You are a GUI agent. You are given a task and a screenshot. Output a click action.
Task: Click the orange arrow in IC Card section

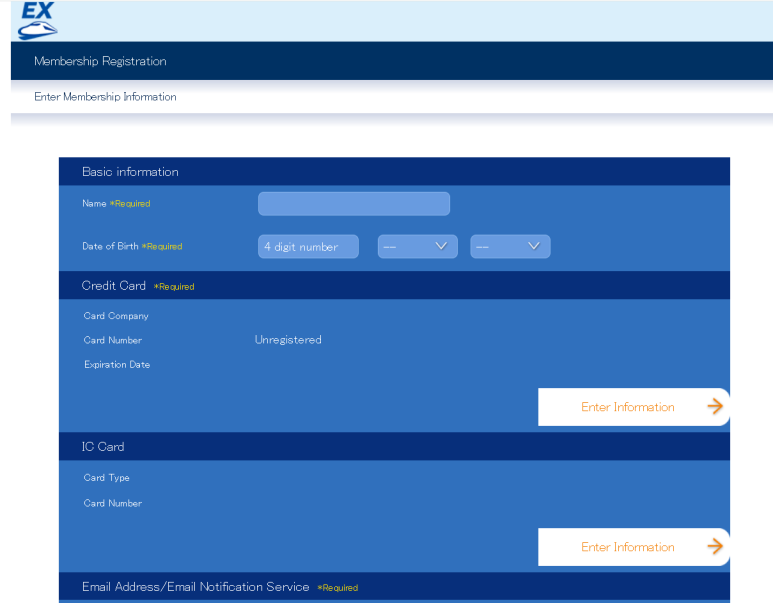point(715,546)
